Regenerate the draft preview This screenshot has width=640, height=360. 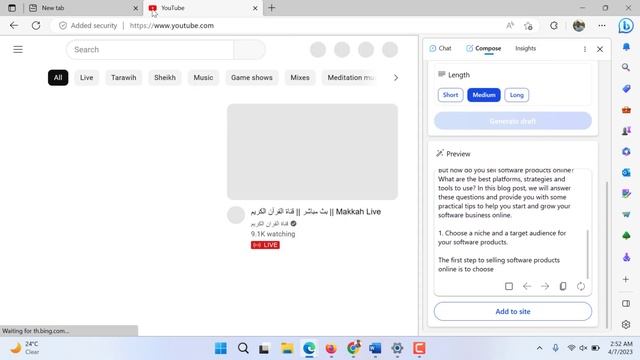click(581, 286)
